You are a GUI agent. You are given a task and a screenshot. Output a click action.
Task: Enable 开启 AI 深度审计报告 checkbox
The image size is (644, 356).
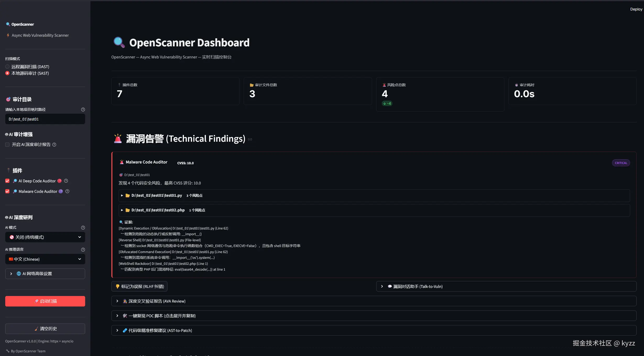pos(7,145)
